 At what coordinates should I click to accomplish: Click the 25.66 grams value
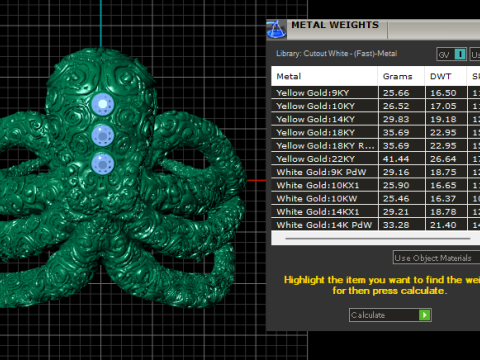coord(396,93)
